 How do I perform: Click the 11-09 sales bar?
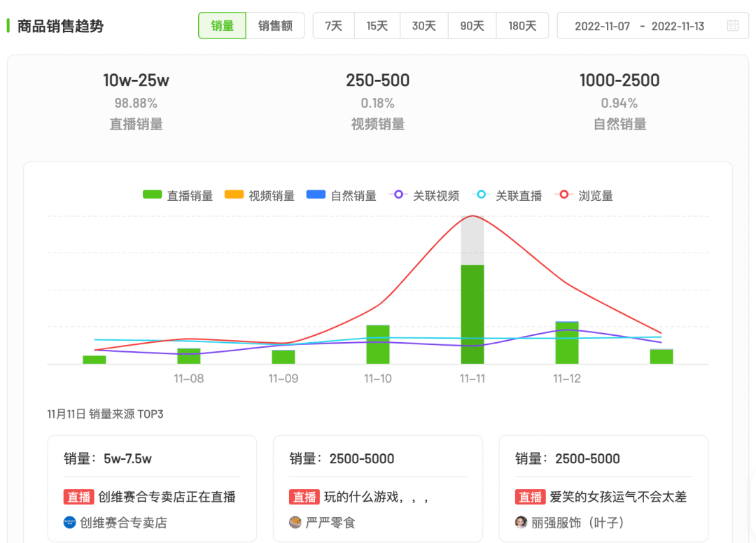pyautogui.click(x=283, y=357)
